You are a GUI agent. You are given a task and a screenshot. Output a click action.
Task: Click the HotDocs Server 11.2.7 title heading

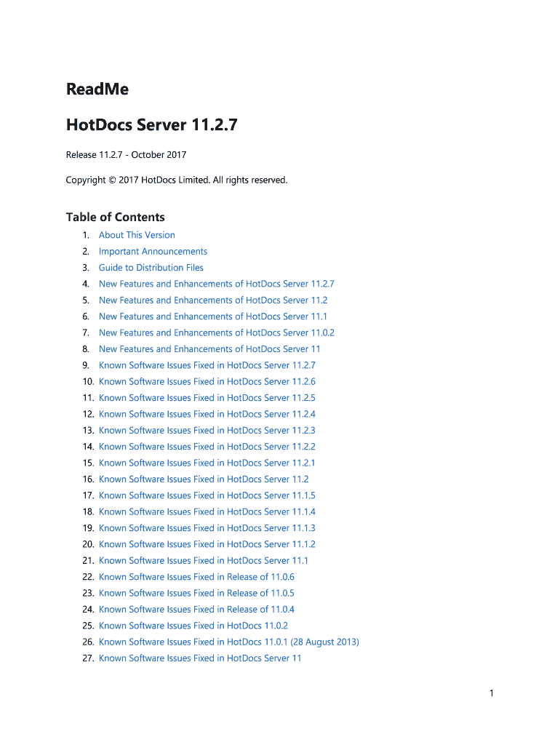151,125
